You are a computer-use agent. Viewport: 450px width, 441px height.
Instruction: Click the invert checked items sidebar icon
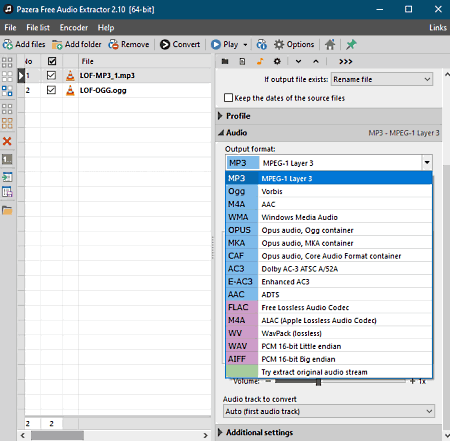(7, 91)
